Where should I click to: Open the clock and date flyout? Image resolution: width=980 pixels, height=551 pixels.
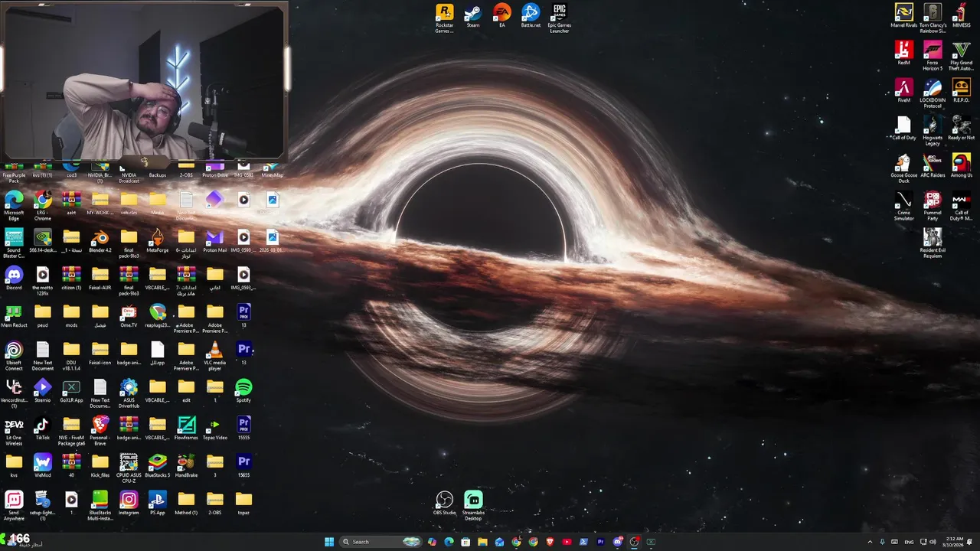(954, 542)
